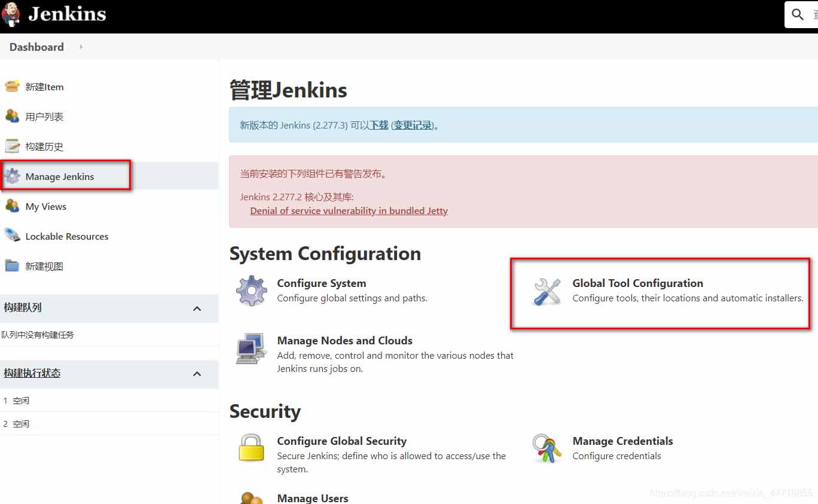Click the 新建Item icon
This screenshot has height=504, width=818.
click(x=12, y=86)
